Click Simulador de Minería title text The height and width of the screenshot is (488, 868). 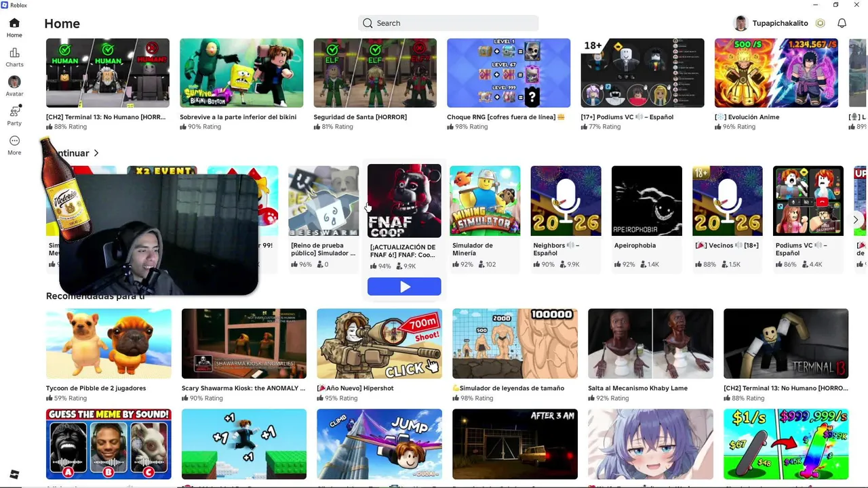click(473, 249)
